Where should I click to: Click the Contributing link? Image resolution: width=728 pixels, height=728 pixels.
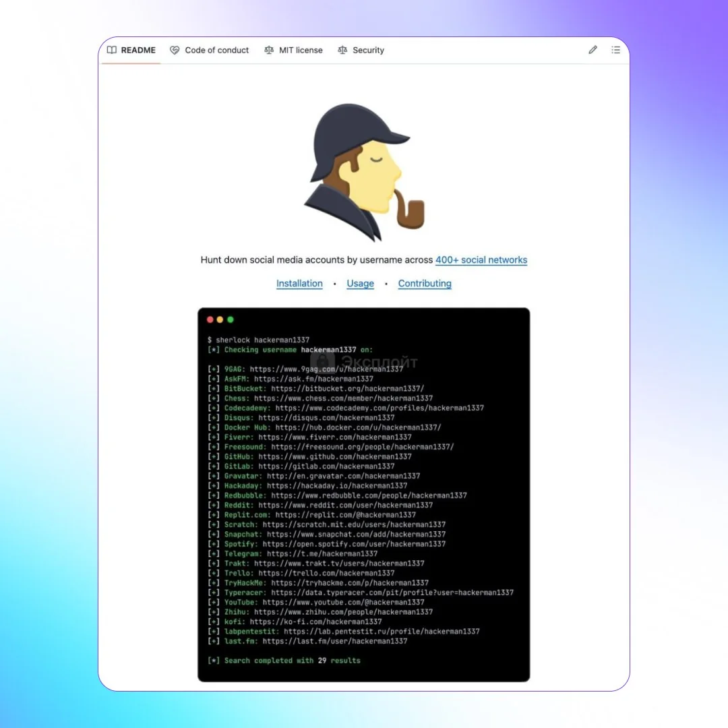tap(425, 283)
